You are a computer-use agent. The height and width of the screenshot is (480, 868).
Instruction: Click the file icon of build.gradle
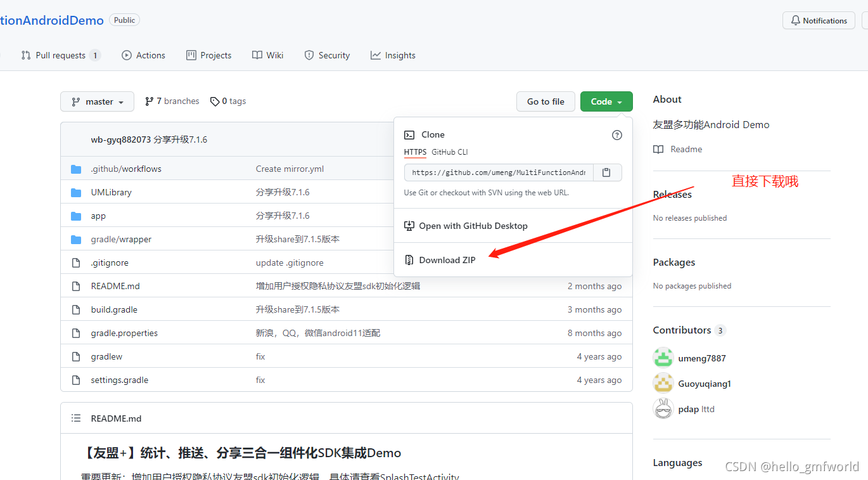[77, 309]
